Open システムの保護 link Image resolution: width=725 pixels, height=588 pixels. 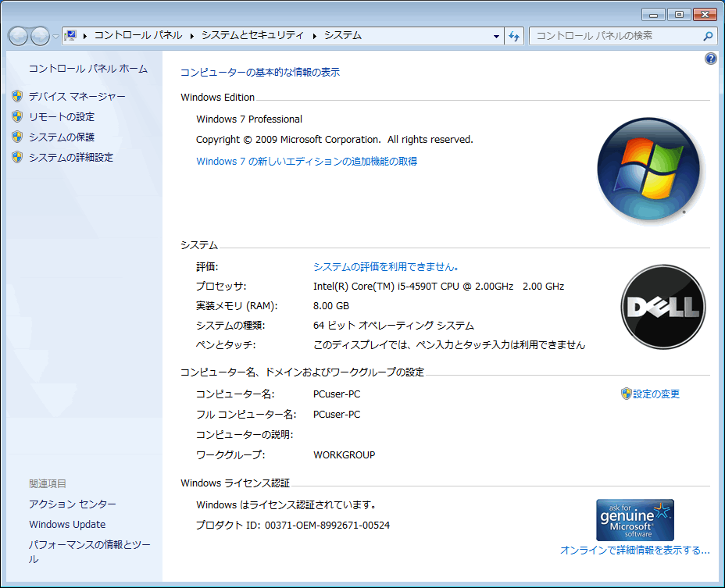point(62,137)
